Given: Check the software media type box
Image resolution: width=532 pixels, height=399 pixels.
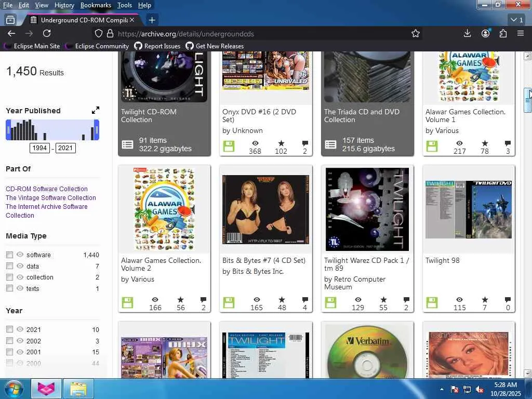Looking at the screenshot, I should point(9,255).
